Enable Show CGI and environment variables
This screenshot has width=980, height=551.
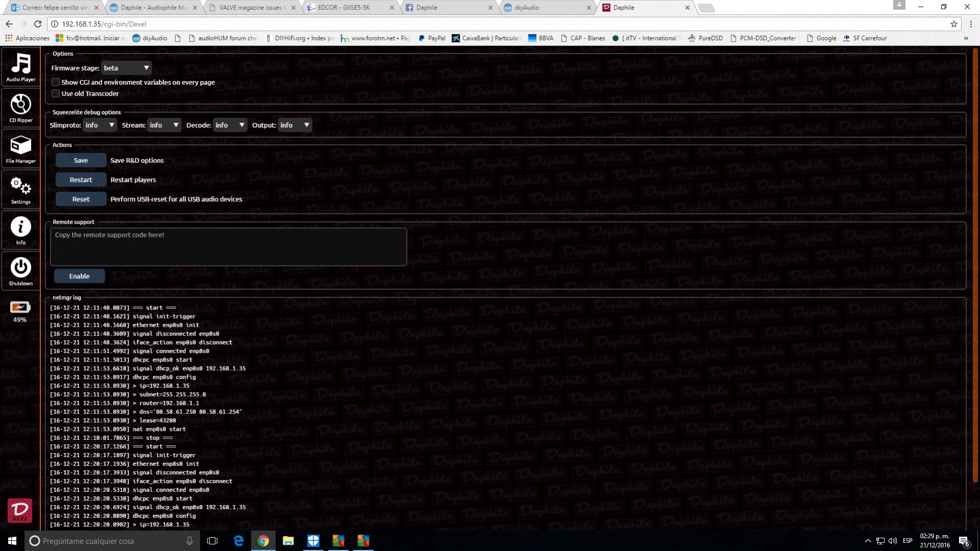56,82
